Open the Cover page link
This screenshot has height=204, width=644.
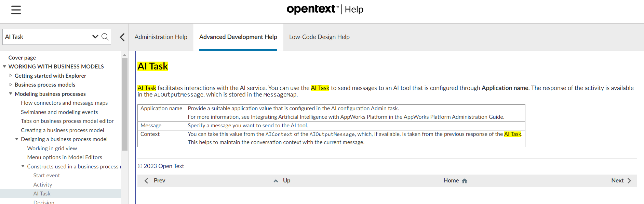(x=22, y=58)
